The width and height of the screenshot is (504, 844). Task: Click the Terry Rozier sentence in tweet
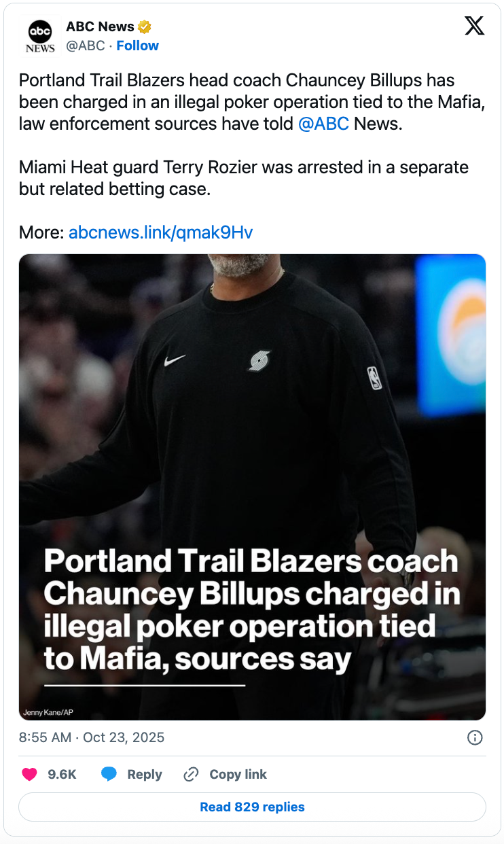[x=243, y=177]
